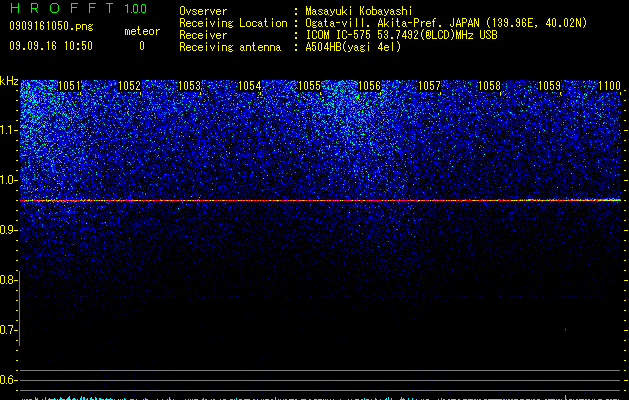This screenshot has width=629, height=400.
Task: Click the 1052 time marker
Action: point(129,86)
